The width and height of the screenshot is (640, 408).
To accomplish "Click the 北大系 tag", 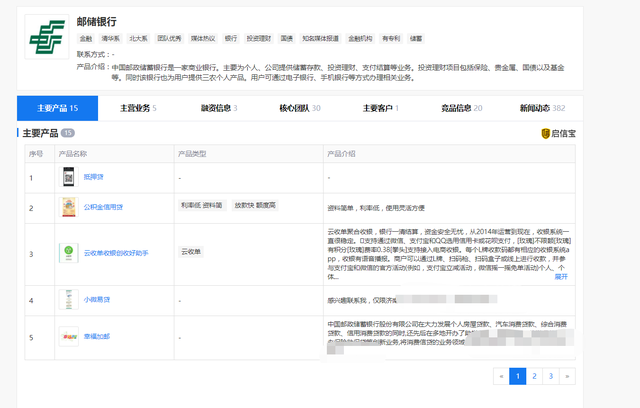I will click(x=138, y=38).
